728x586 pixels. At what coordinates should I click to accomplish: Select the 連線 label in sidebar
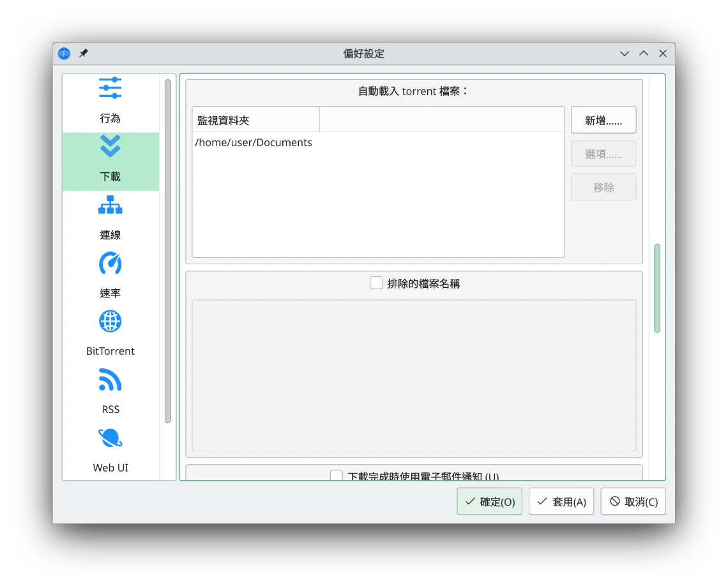[110, 235]
